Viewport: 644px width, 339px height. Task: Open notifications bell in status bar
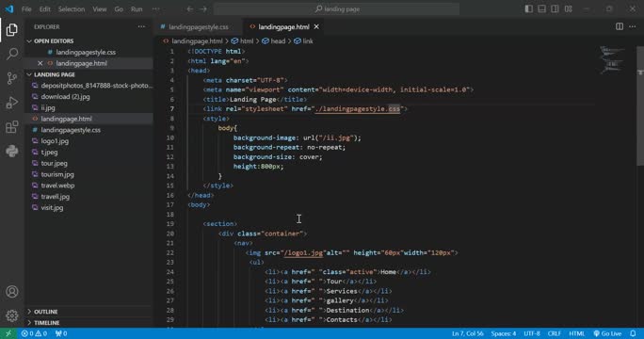click(x=633, y=333)
